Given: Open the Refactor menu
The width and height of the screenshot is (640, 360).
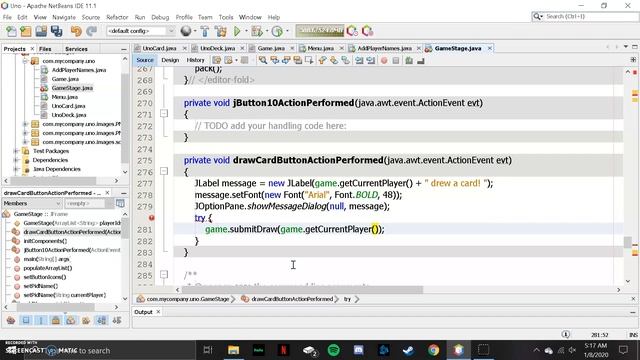Looking at the screenshot, I should pos(117,17).
